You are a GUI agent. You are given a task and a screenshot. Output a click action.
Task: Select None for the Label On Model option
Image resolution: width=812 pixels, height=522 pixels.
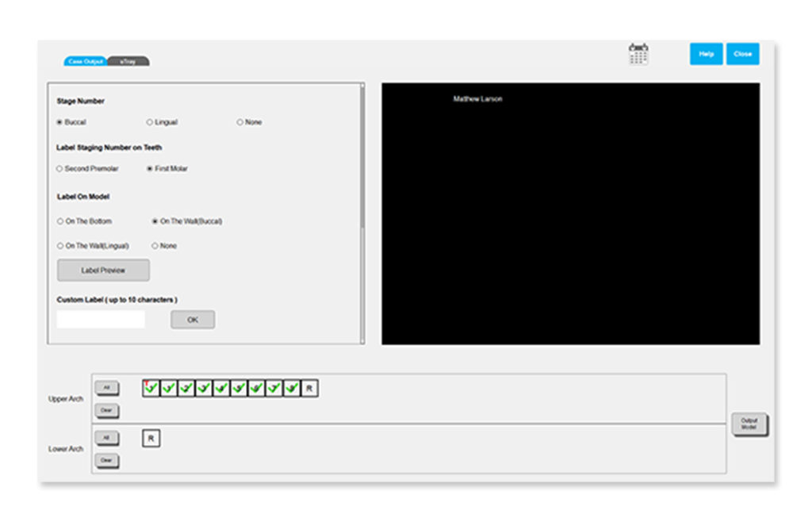pos(155,246)
